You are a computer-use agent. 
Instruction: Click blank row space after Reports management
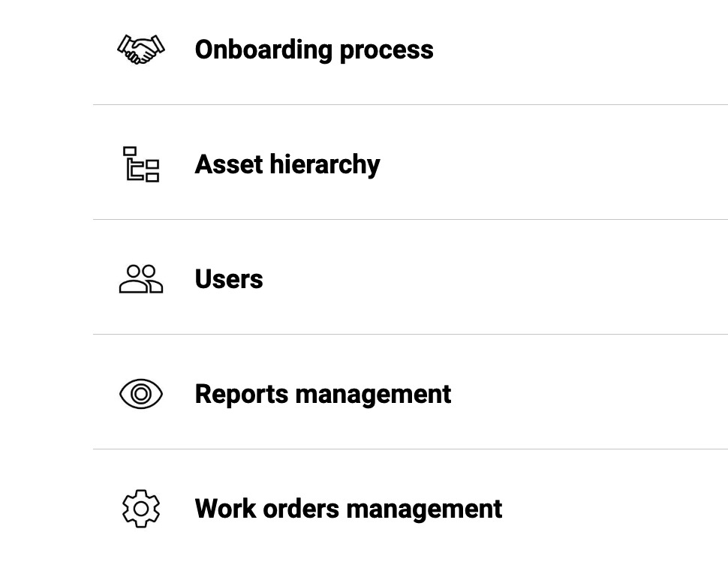coord(593,394)
